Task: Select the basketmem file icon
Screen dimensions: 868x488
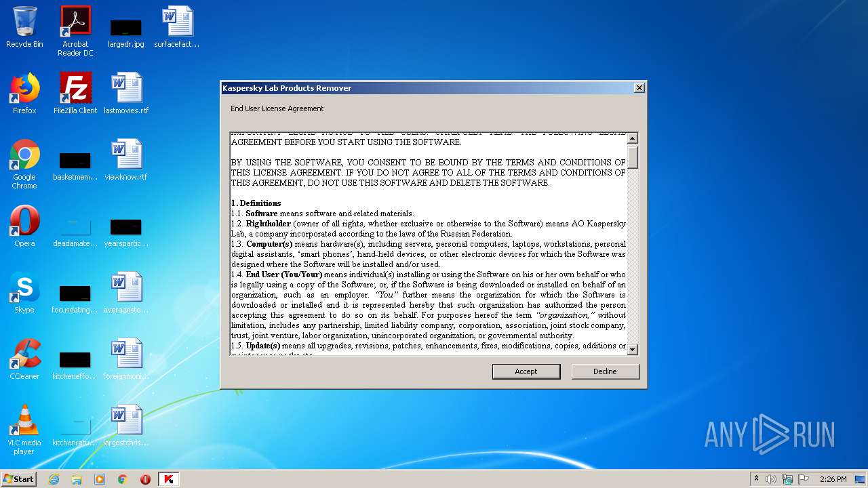Action: [75, 165]
